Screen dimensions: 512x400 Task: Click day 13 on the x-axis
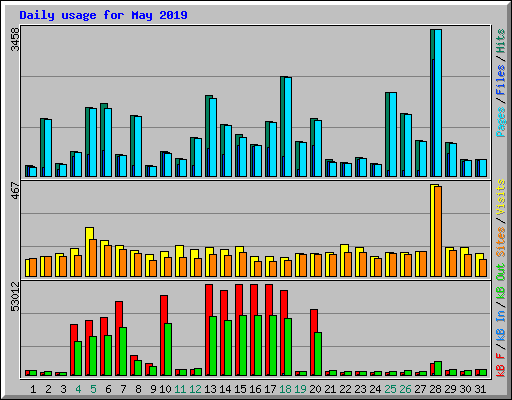click(x=210, y=389)
